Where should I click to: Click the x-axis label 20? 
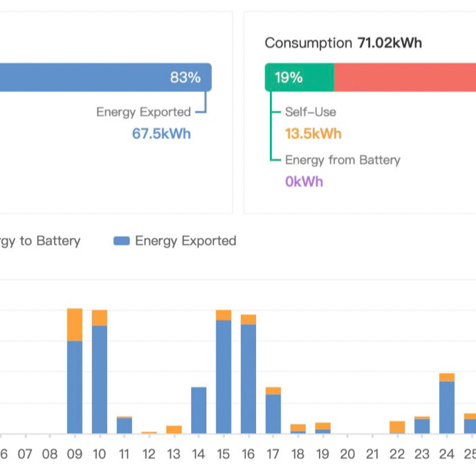click(347, 455)
